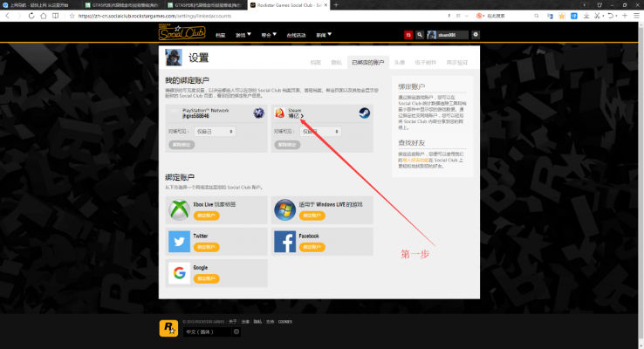Open the 关于 footer link
This screenshot has width=644, height=349.
coord(233,322)
